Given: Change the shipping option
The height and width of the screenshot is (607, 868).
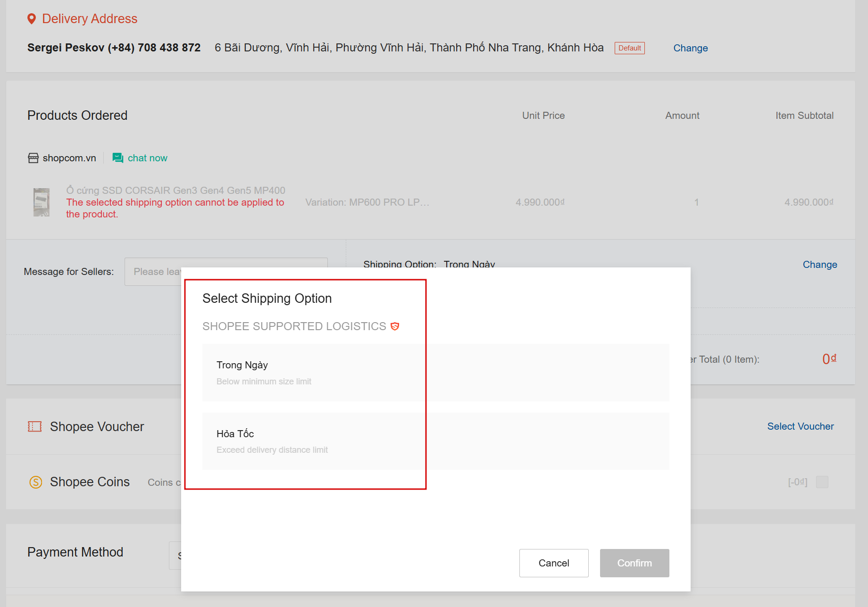Looking at the screenshot, I should pos(820,265).
